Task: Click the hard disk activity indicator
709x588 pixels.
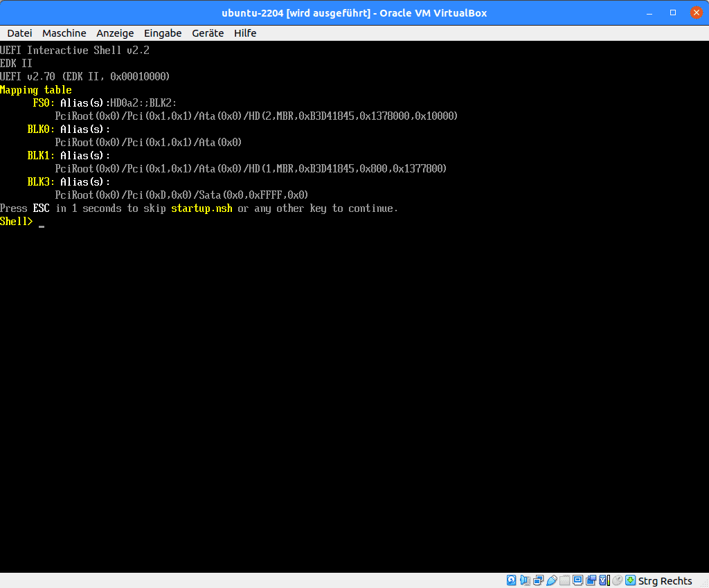Action: click(x=512, y=580)
